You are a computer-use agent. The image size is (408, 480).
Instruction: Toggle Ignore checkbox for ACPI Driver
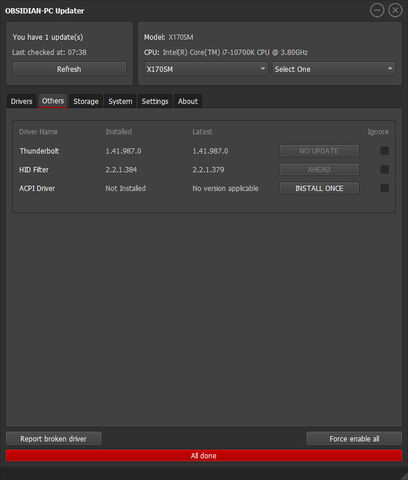tap(385, 188)
